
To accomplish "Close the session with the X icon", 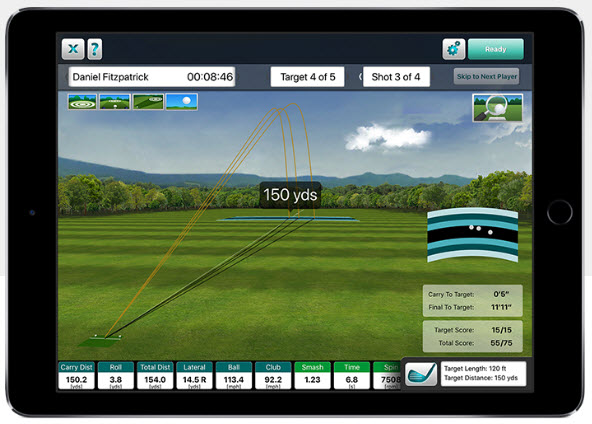I will (73, 49).
